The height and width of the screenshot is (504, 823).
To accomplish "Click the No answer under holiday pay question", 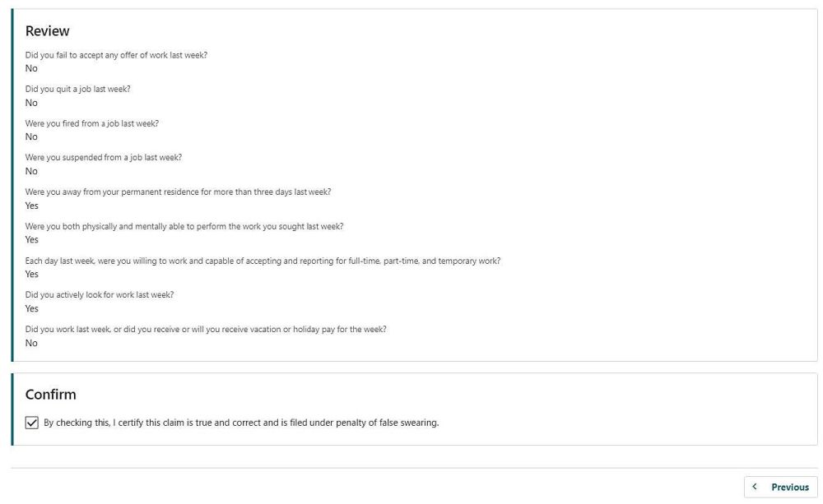I will coord(31,343).
